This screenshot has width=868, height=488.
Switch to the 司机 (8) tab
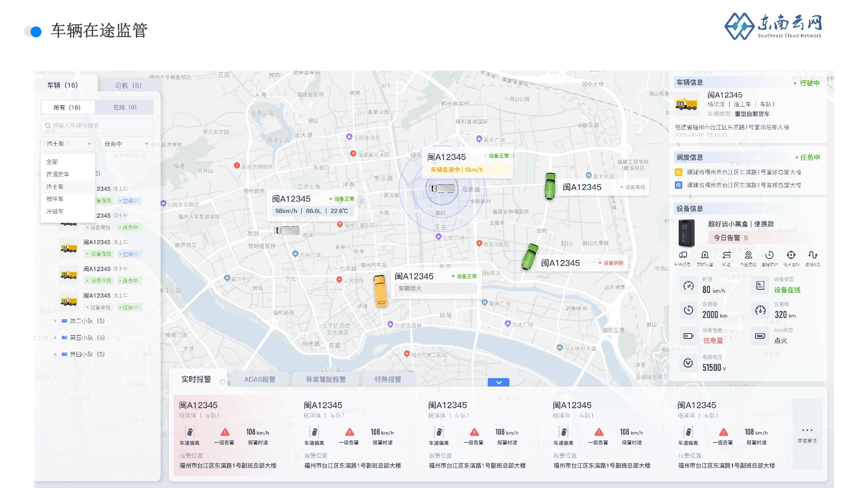(128, 85)
